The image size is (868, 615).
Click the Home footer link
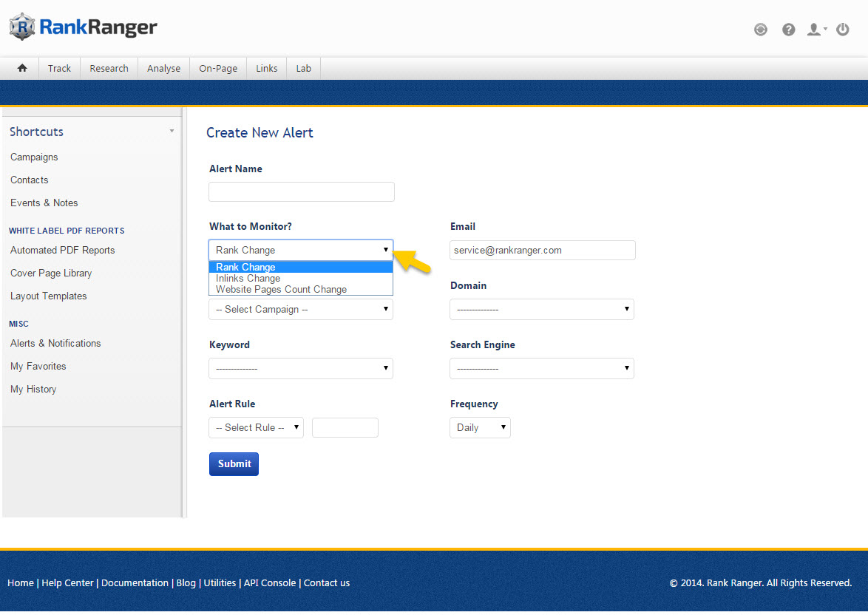[x=21, y=583]
